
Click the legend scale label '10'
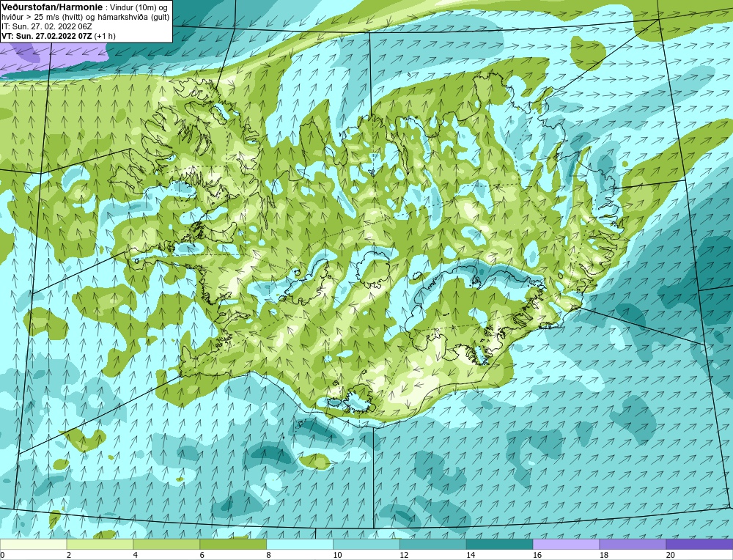337,555
